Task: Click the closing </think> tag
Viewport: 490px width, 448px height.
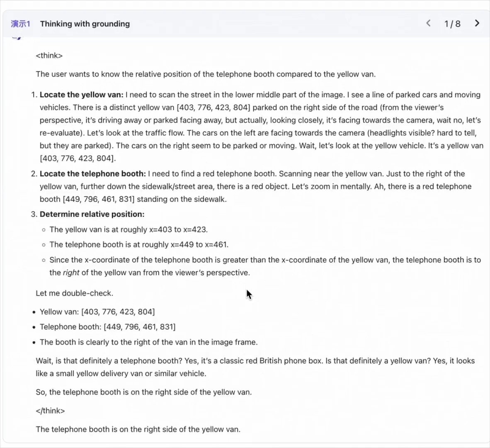Action: 50,411
